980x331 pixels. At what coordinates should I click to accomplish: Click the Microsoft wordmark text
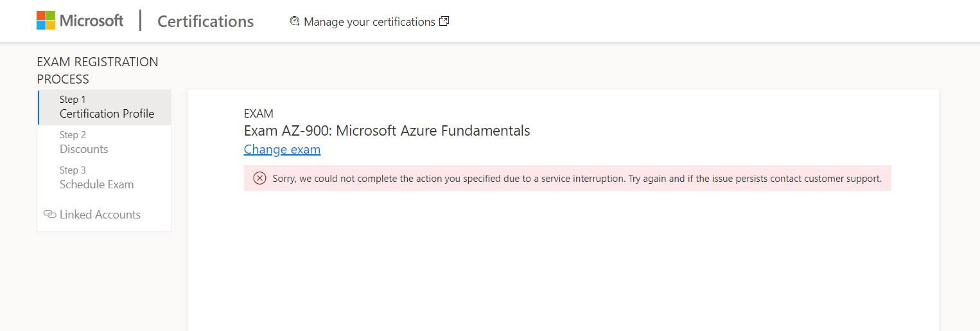[91, 21]
